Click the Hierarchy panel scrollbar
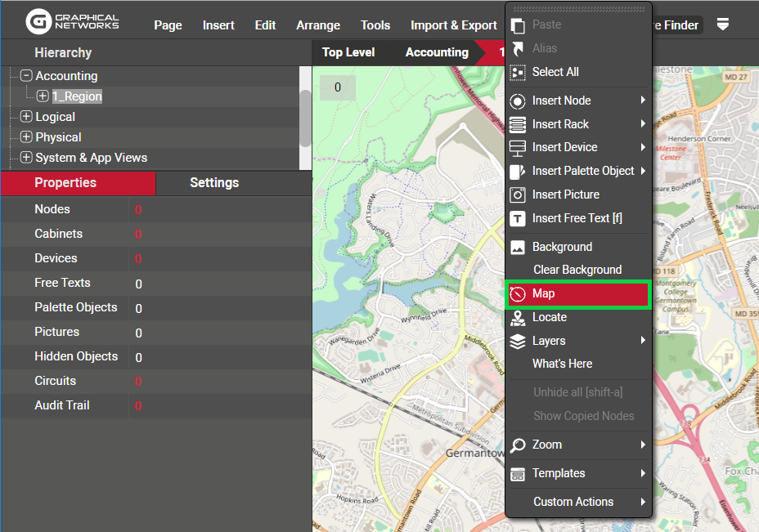 pyautogui.click(x=305, y=117)
